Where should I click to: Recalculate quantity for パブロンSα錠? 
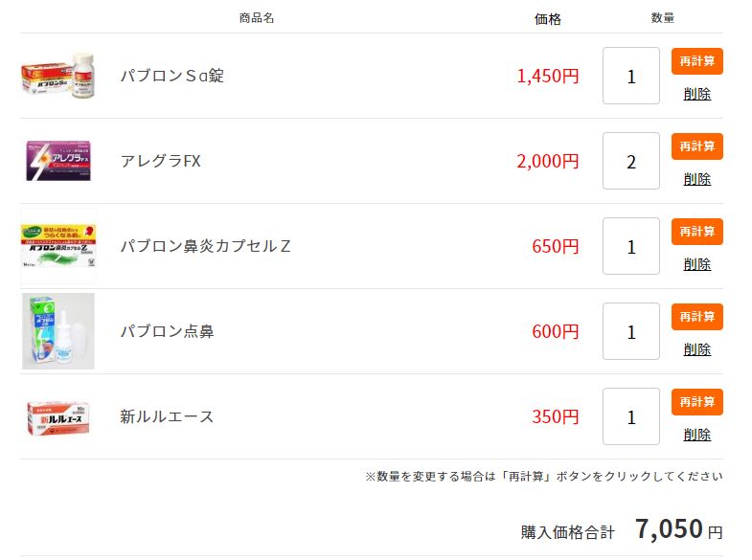pos(696,61)
